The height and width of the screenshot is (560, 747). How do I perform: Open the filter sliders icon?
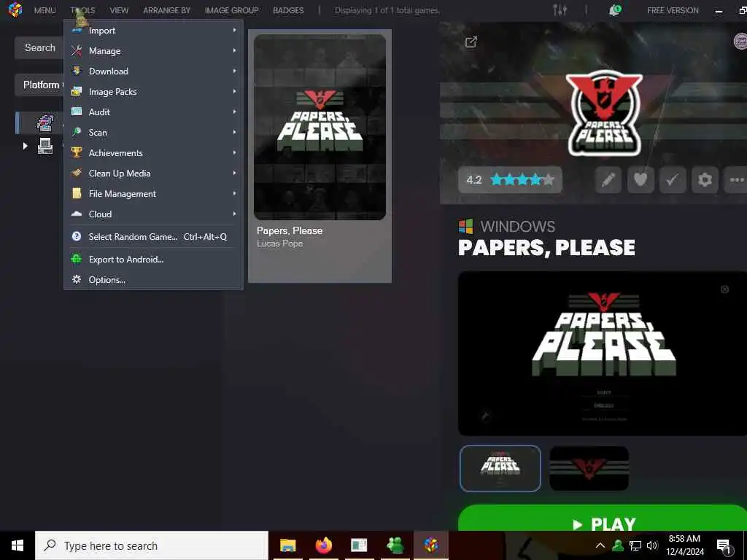point(560,10)
